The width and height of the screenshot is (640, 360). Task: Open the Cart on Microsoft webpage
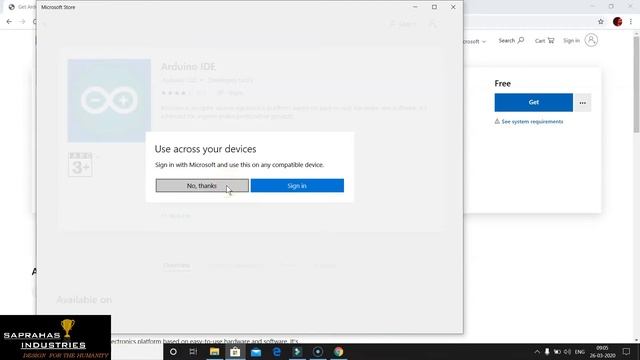pyautogui.click(x=544, y=40)
